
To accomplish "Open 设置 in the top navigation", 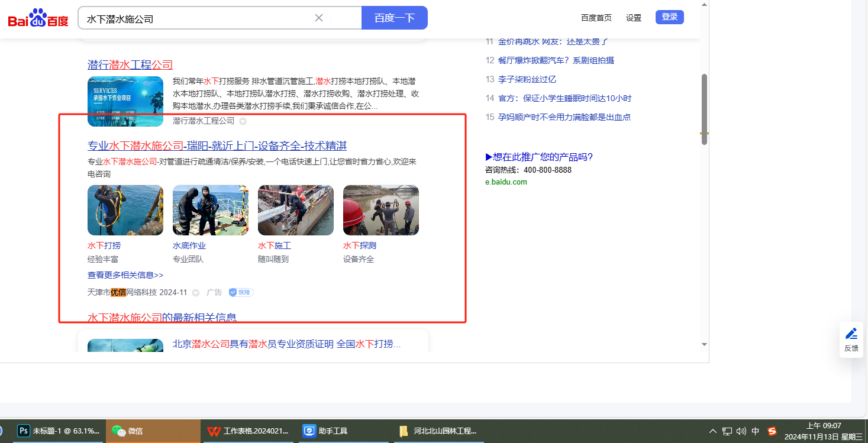I will pos(634,18).
